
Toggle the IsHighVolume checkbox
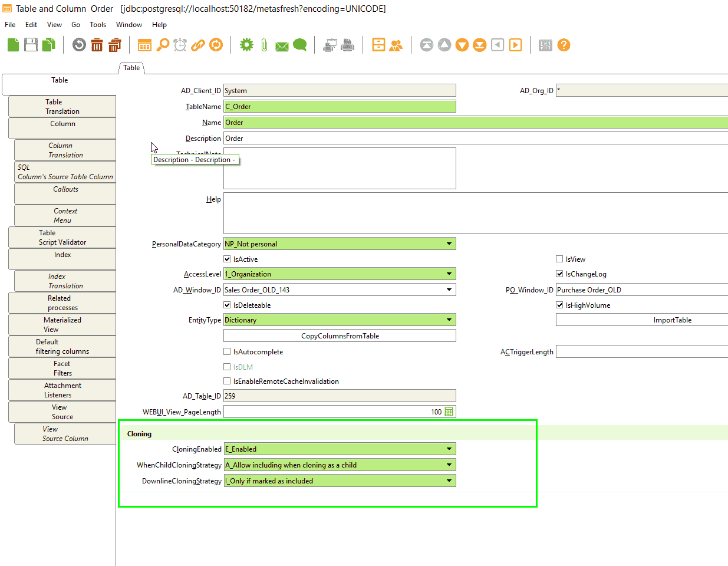pyautogui.click(x=559, y=305)
